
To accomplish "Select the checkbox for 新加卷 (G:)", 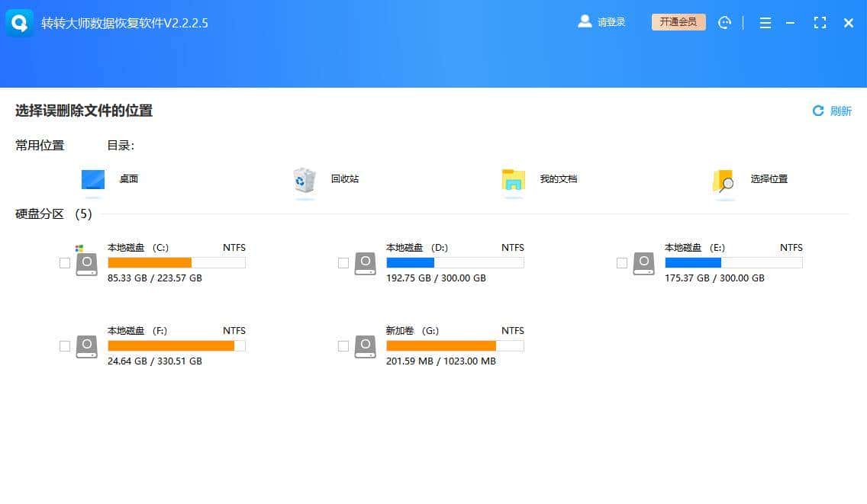I will pyautogui.click(x=343, y=345).
